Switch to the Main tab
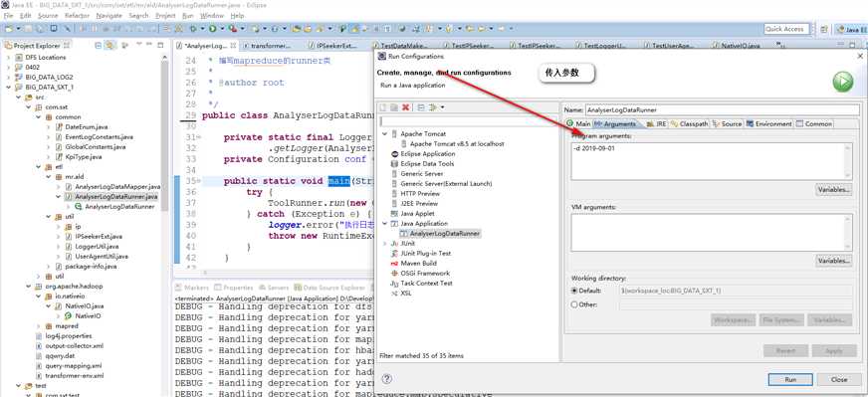 coord(579,124)
